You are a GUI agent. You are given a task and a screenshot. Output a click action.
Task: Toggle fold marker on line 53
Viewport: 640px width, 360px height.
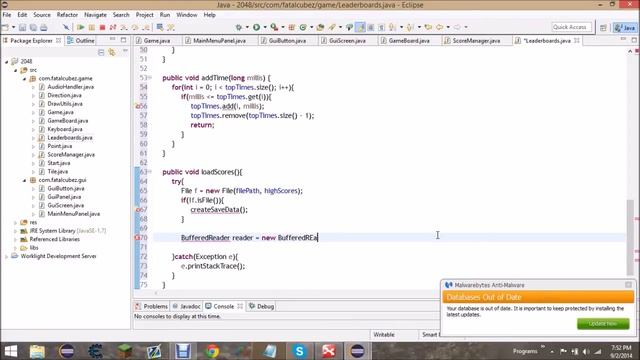click(x=150, y=78)
